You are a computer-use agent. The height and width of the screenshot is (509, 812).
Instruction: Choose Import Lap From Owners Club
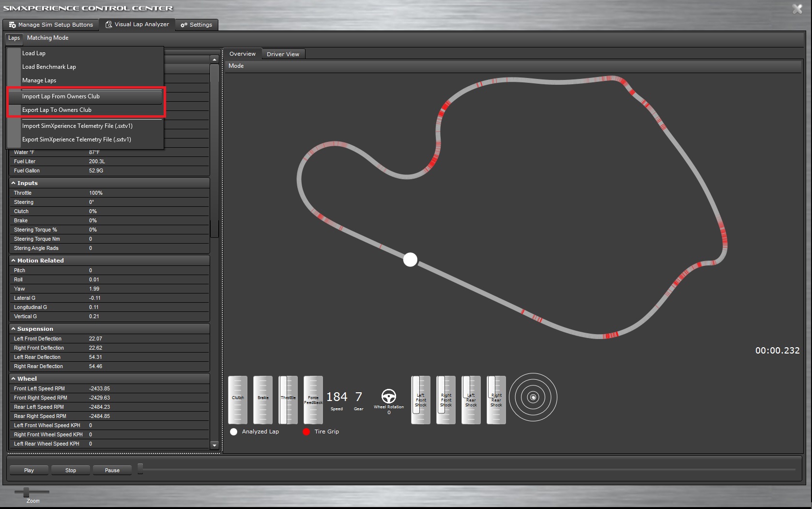pos(61,96)
